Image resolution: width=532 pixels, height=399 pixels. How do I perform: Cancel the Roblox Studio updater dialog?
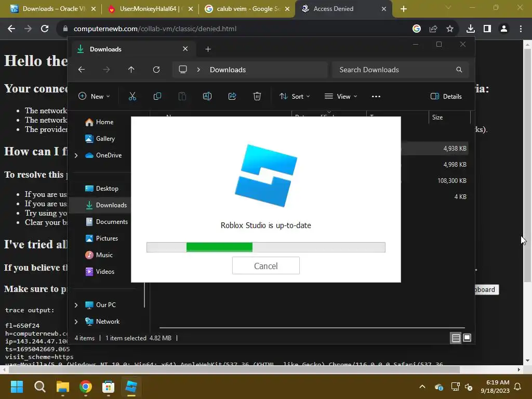pos(265,265)
